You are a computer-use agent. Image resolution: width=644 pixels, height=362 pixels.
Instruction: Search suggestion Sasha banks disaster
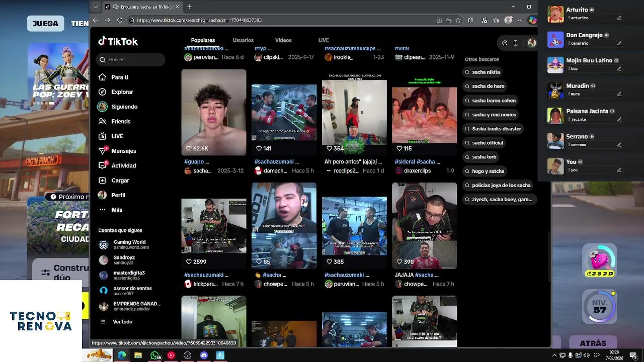pos(493,129)
